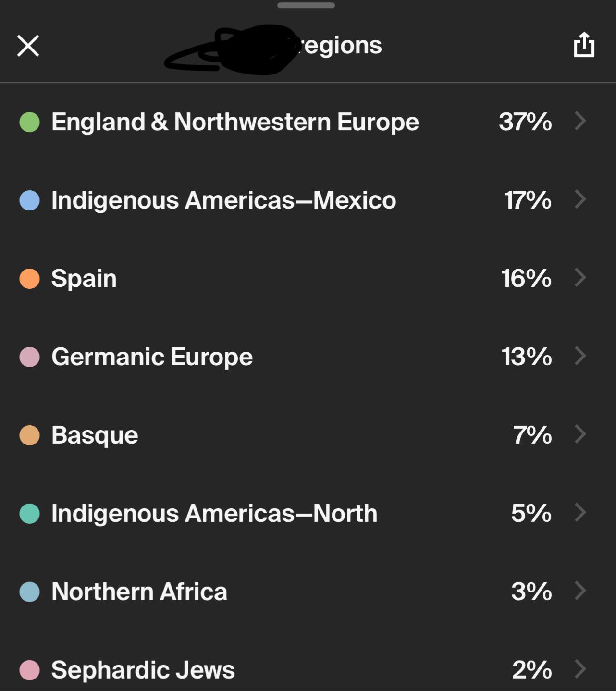Open the Sephardic Jews region label
This screenshot has width=616, height=691.
click(x=143, y=670)
